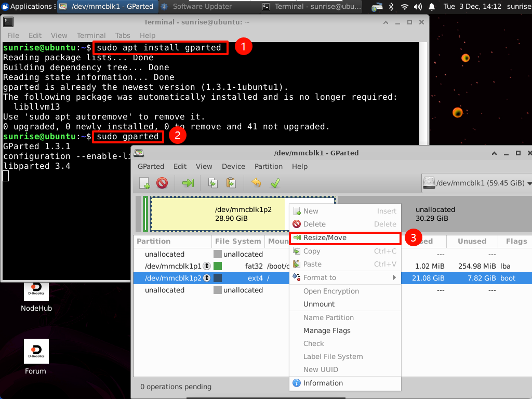Click the Information icon in the context menu

point(297,383)
